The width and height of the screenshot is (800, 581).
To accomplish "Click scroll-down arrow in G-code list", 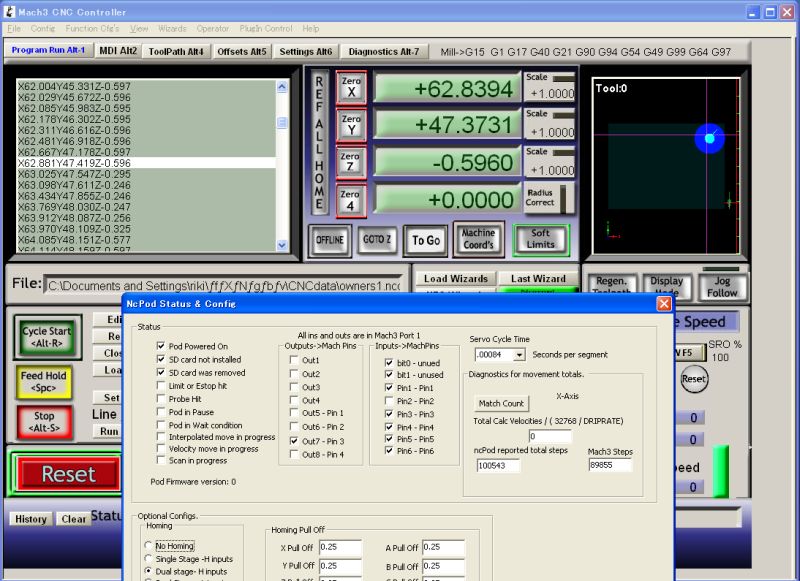I will 282,245.
